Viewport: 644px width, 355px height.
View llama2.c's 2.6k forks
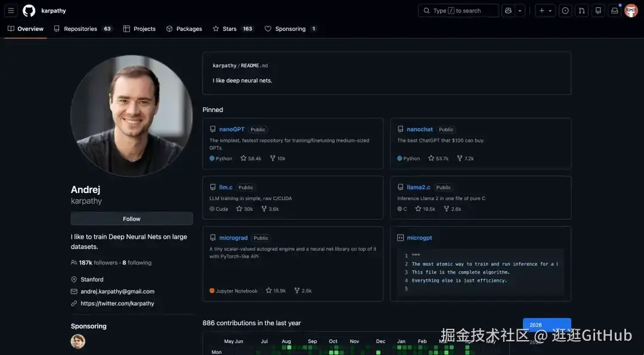(453, 209)
